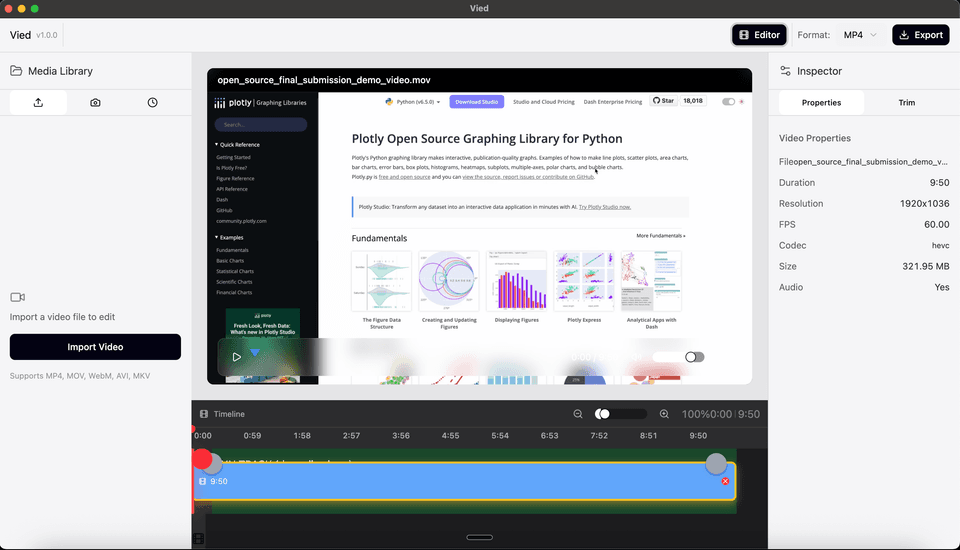The width and height of the screenshot is (960, 550).
Task: Click the Search field in Plotly preview
Action: pos(261,124)
